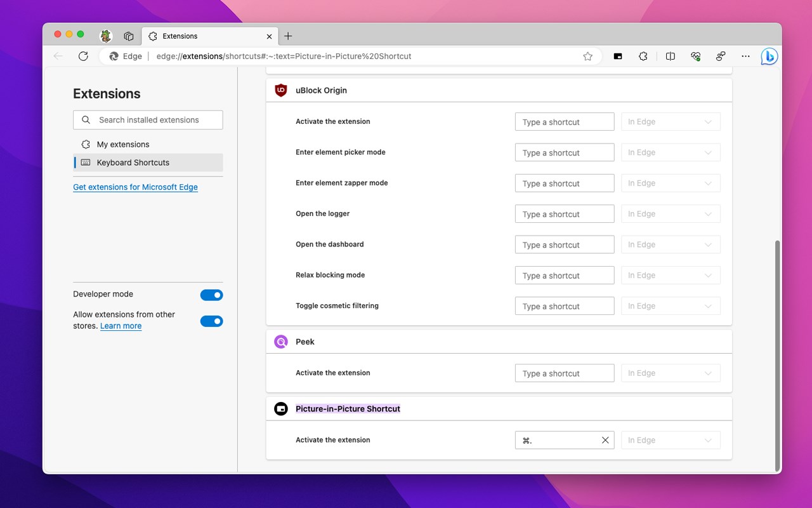Screen dimensions: 812x508
Task: Open scope dropdown for Toggle cosmetic filtering
Action: (671, 306)
